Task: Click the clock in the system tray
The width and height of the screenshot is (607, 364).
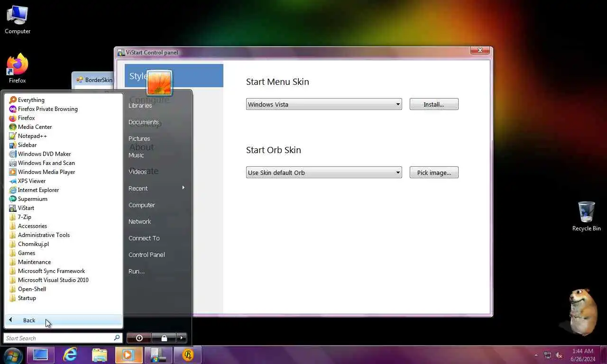Action: [583, 355]
